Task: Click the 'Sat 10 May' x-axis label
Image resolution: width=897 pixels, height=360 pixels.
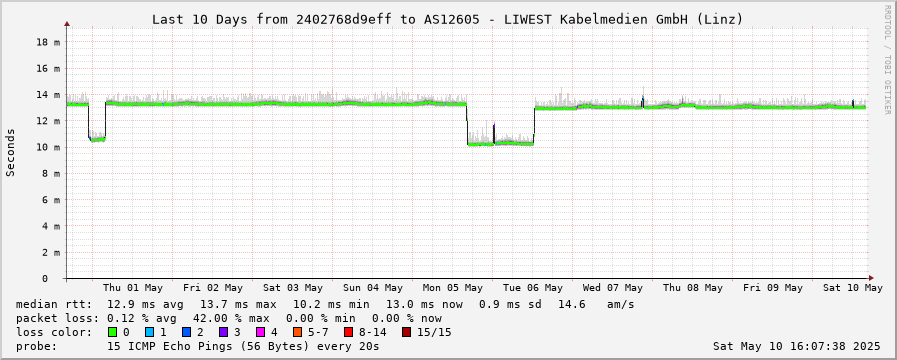Action: [854, 288]
